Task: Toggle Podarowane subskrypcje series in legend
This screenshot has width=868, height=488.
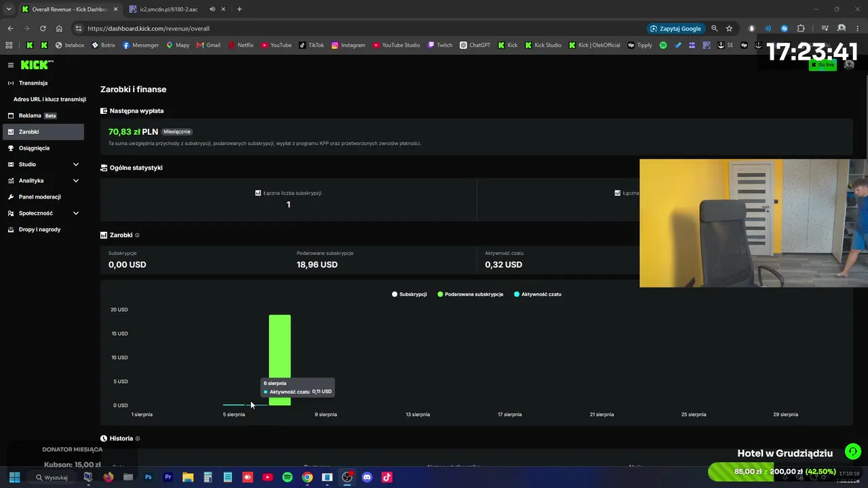Action: click(x=471, y=294)
